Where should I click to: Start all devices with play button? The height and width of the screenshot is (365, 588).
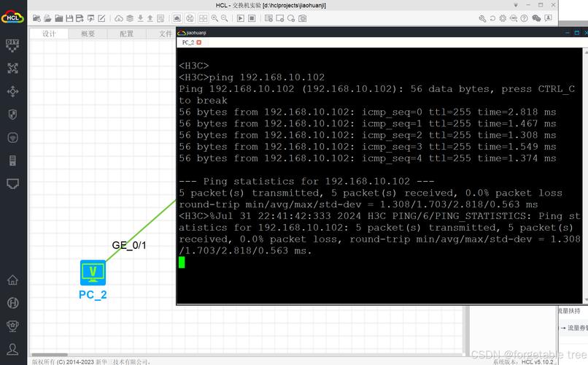coord(241,18)
